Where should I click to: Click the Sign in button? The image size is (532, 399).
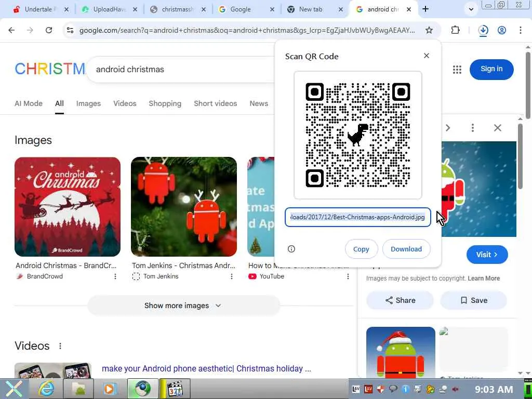click(x=491, y=69)
